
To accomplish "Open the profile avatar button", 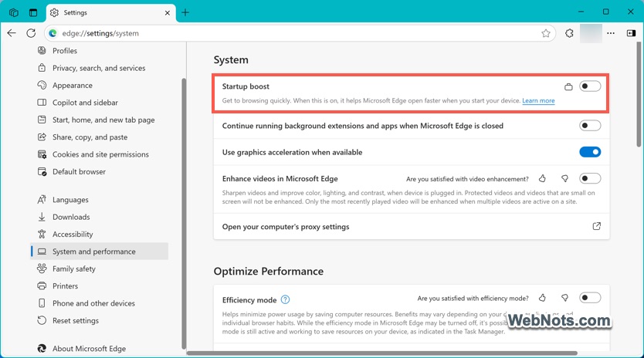I will 591,33.
